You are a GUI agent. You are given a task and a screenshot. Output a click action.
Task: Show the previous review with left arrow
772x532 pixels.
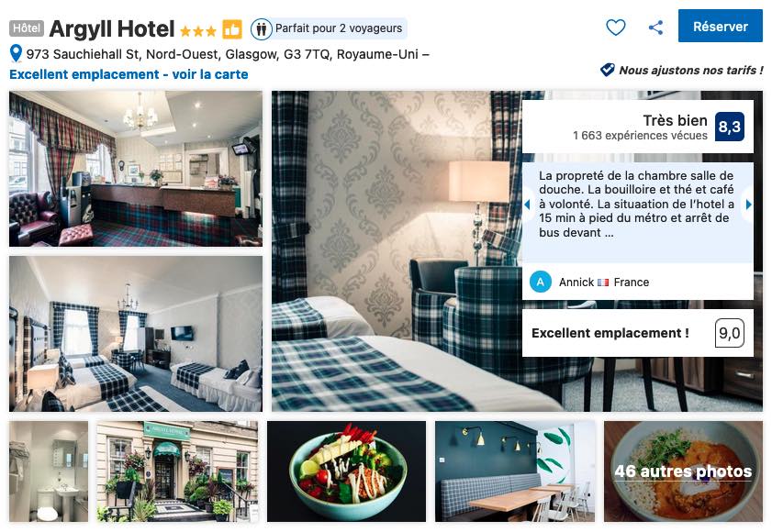click(527, 205)
